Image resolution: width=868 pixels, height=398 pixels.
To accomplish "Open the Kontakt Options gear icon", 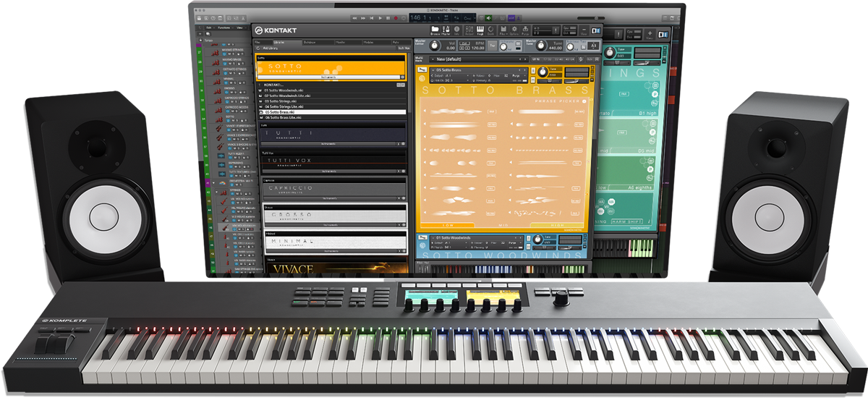I will pyautogui.click(x=514, y=29).
